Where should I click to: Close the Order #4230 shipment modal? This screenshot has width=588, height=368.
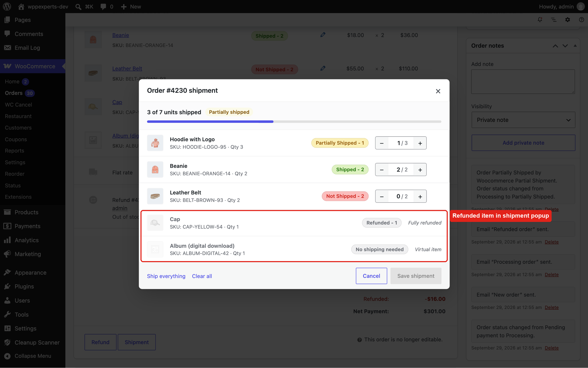coord(438,91)
